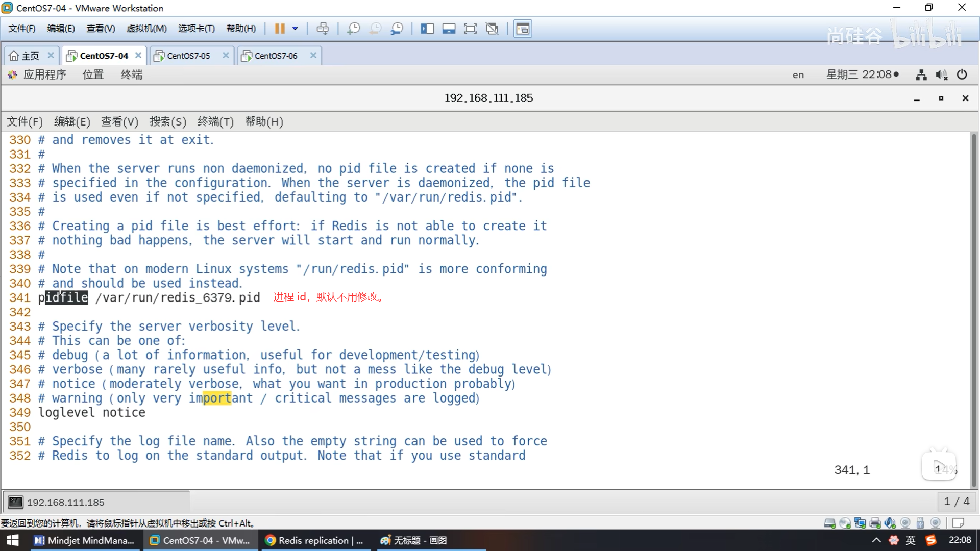Viewport: 980px width, 551px height.
Task: Click the terminal vertical scrollbar
Action: pyautogui.click(x=974, y=306)
